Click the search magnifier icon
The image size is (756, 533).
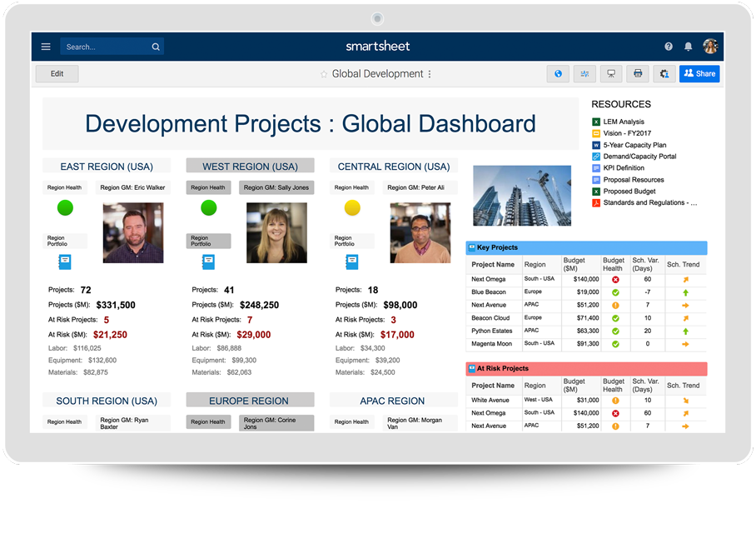[x=155, y=47]
